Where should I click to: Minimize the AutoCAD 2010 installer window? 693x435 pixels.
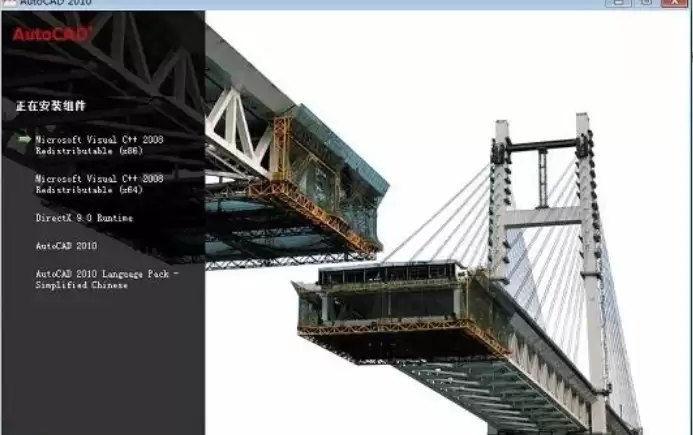(618, 3)
